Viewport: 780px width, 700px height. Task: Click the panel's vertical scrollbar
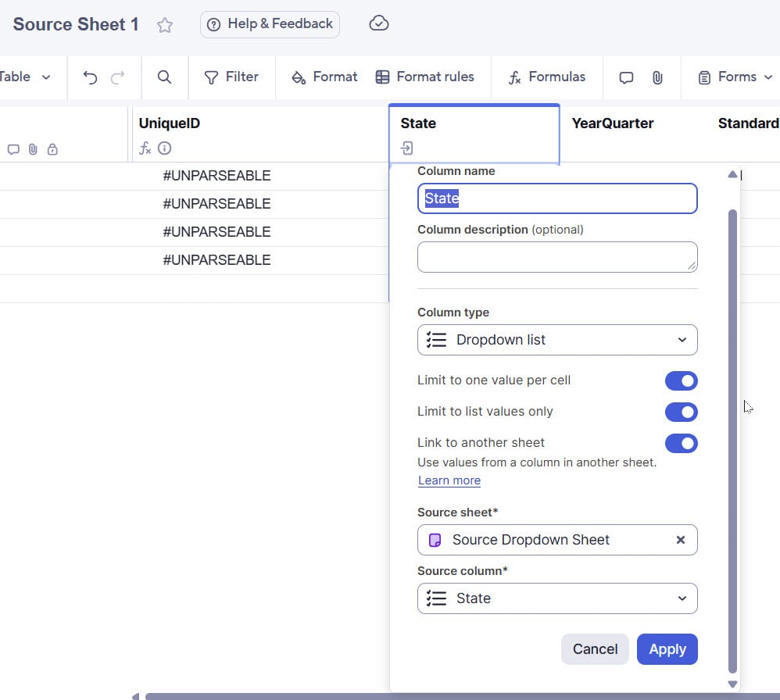pyautogui.click(x=732, y=437)
